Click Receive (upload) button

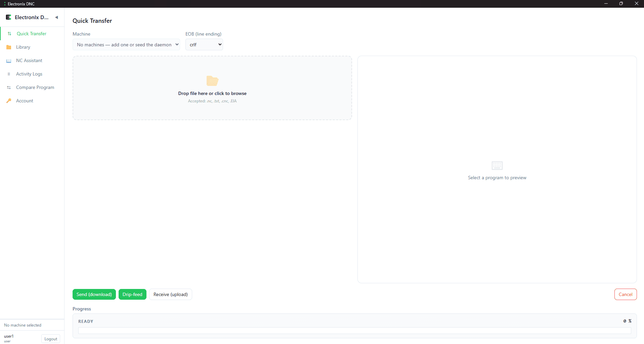coord(171,294)
